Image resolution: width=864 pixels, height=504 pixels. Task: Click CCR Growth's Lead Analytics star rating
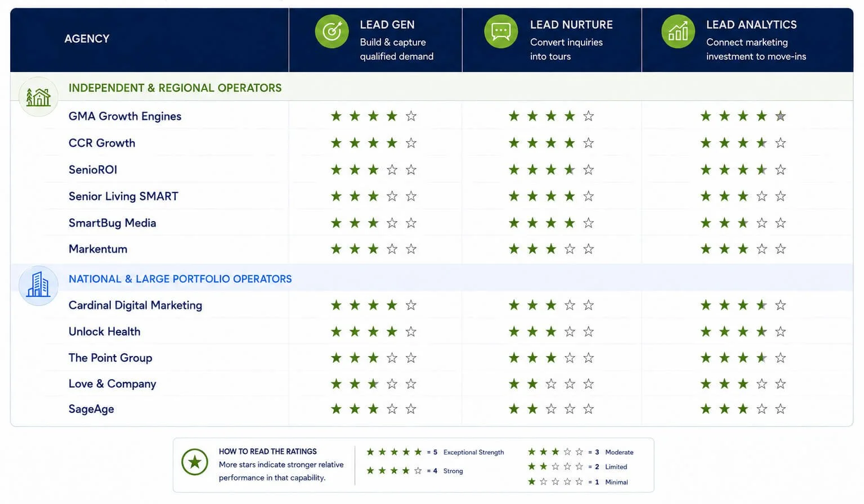coord(743,143)
